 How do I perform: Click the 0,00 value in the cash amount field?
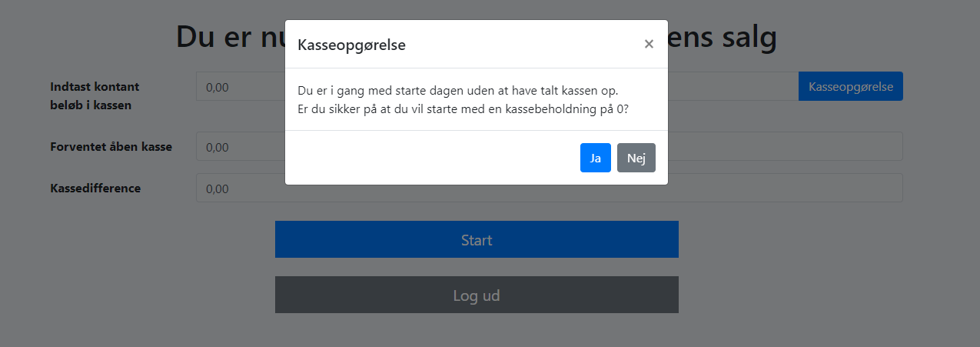tap(218, 87)
